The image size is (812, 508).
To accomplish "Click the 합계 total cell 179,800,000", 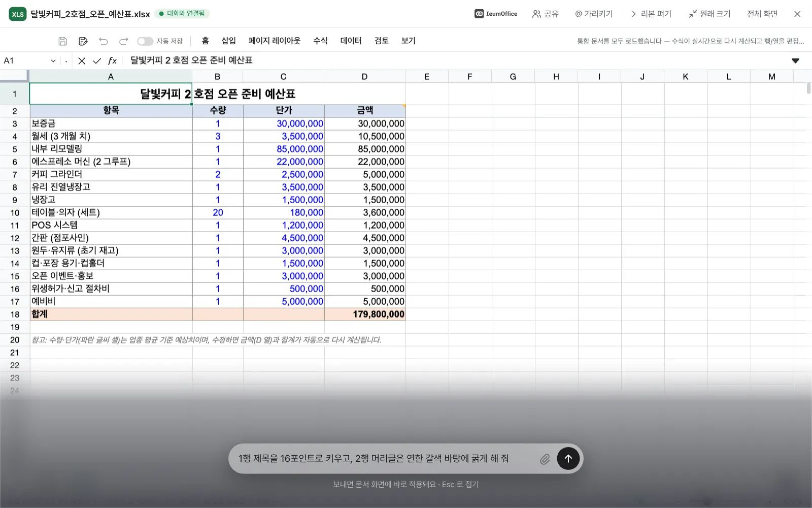I will [x=365, y=314].
